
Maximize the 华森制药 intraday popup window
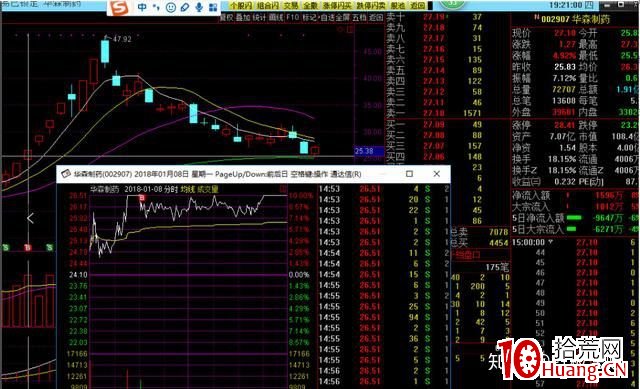point(409,174)
